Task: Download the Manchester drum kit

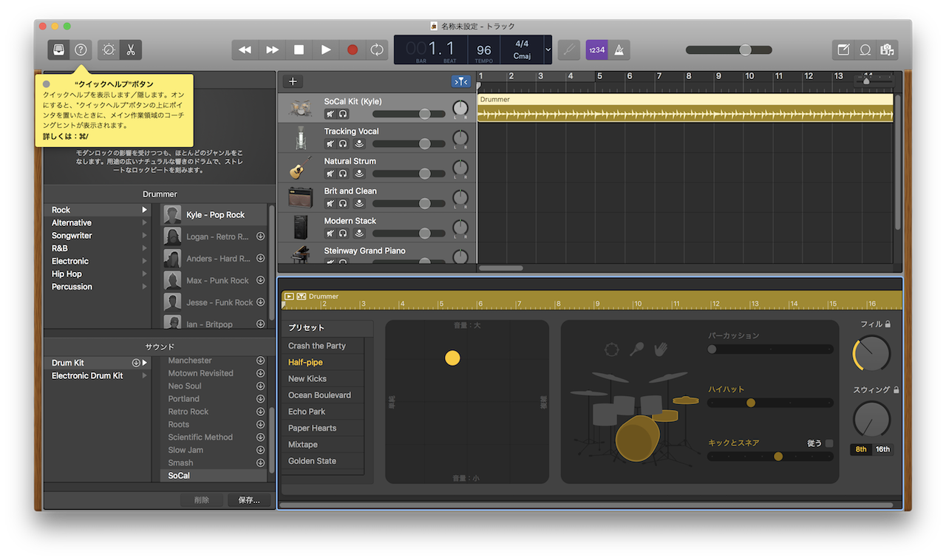Action: pos(260,361)
